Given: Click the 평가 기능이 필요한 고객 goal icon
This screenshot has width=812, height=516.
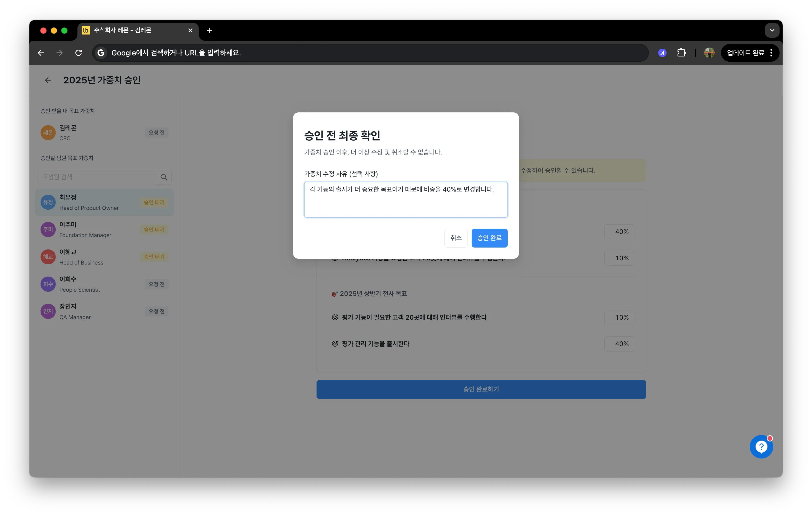Looking at the screenshot, I should [335, 317].
